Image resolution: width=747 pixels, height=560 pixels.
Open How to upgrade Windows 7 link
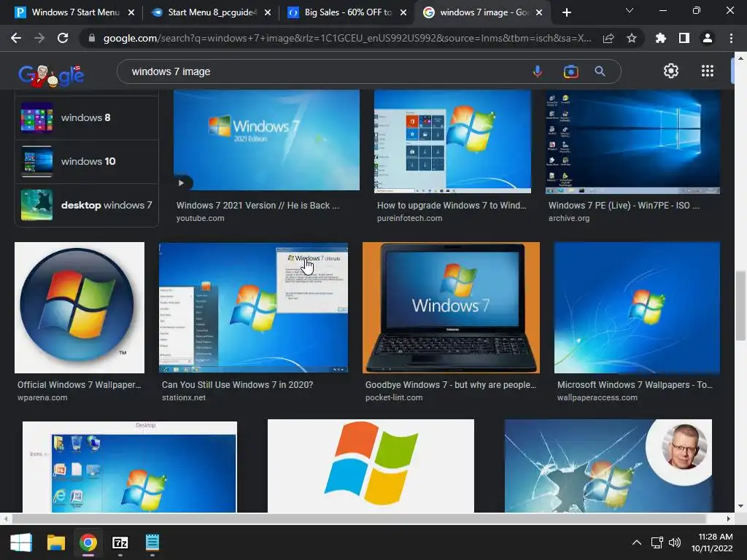pyautogui.click(x=452, y=205)
